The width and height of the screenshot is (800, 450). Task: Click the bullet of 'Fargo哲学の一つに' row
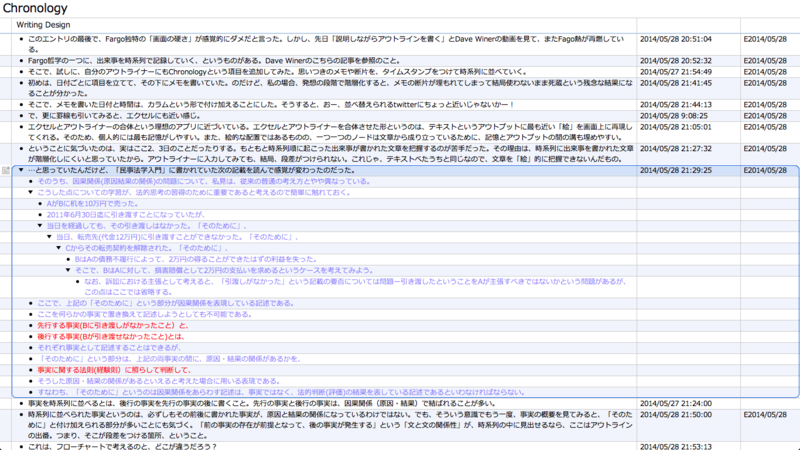pyautogui.click(x=21, y=61)
